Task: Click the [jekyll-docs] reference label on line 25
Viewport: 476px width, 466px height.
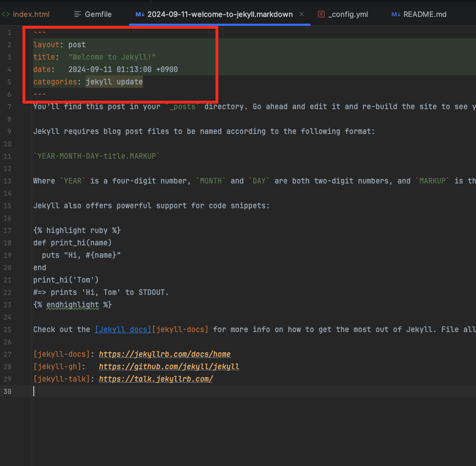Action: pos(180,329)
